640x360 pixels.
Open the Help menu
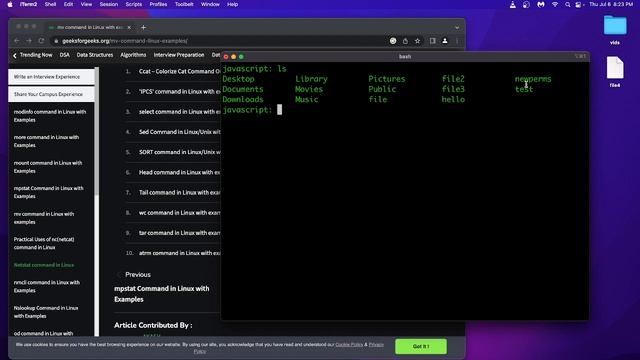(233, 4)
